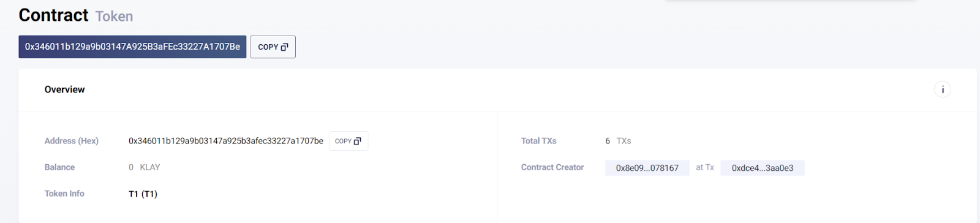Copy the contract address from the header button
This screenshot has width=980, height=223.
point(273,47)
